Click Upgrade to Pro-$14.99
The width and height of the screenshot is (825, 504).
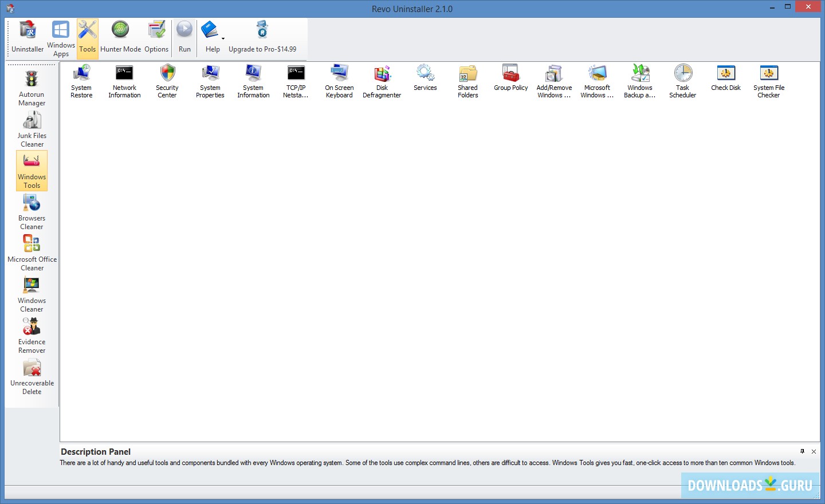tap(262, 38)
